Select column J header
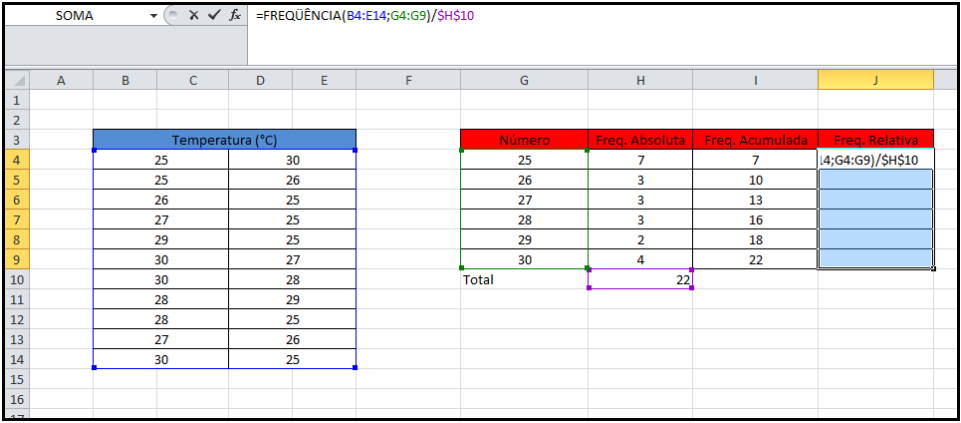 click(x=875, y=81)
